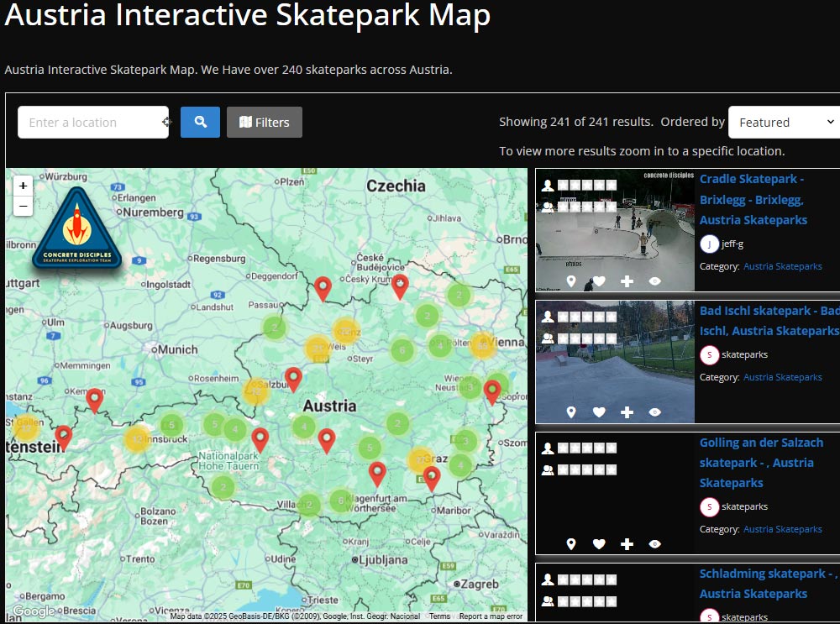Image resolution: width=840 pixels, height=624 pixels.
Task: Open the Filters panel
Action: click(x=264, y=122)
